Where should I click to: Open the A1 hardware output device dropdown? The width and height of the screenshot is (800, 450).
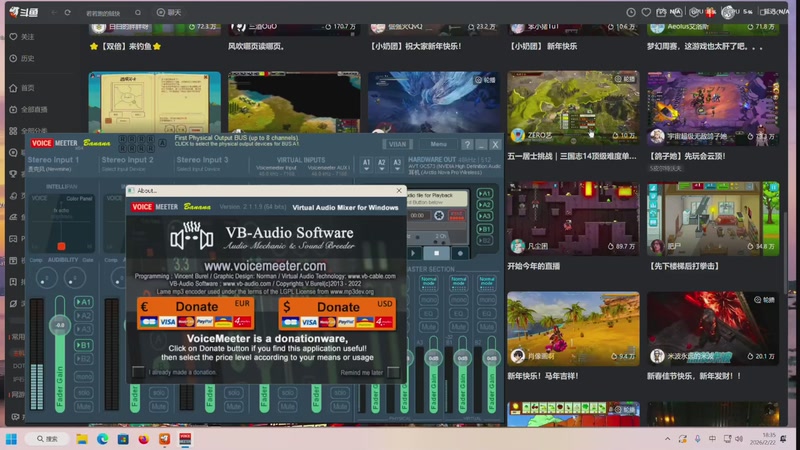tap(366, 164)
